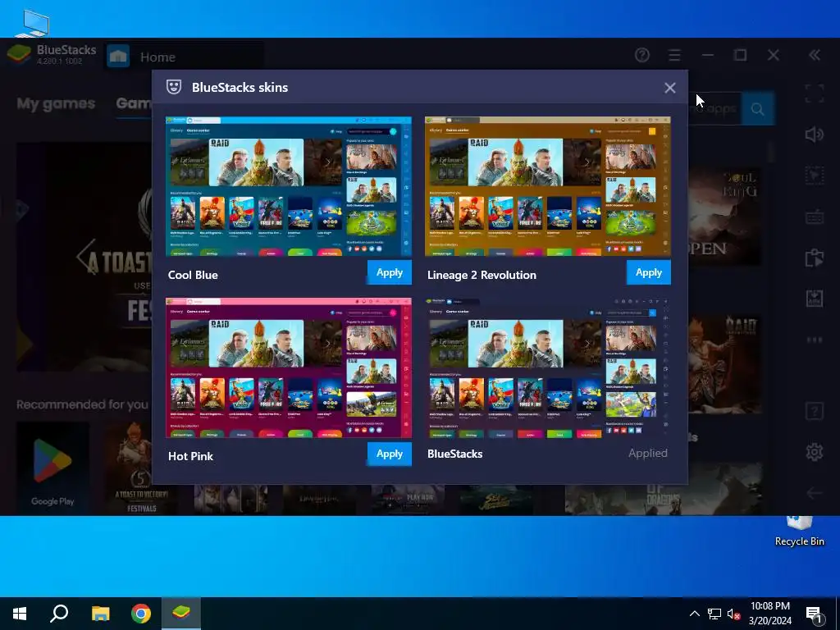Click the BlueStacks search magnifier button
The image size is (840, 630).
(x=757, y=109)
